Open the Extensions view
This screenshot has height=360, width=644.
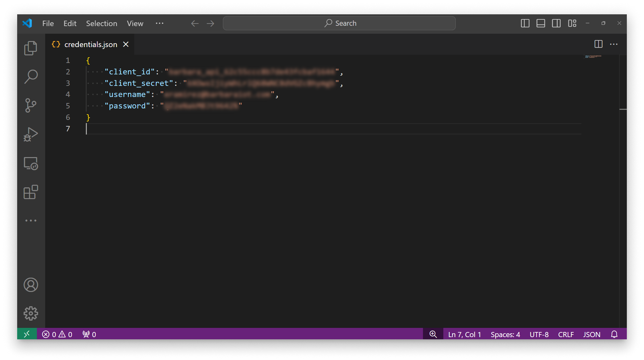tap(31, 192)
